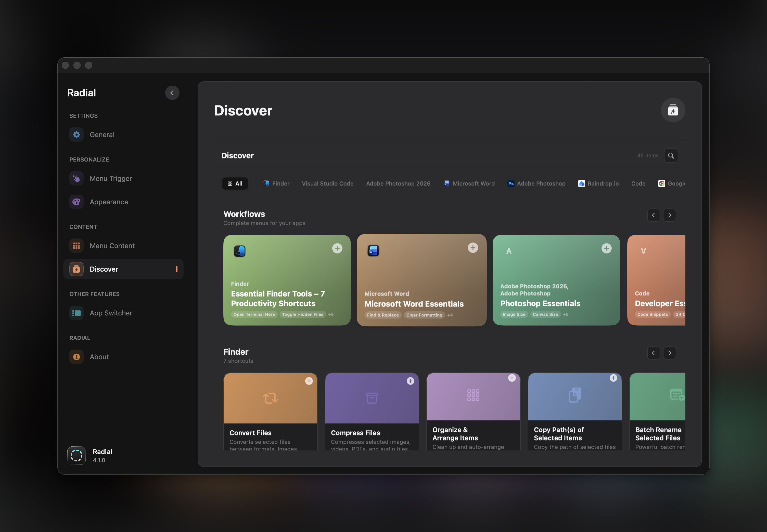
Task: Select the Menu Trigger hand icon
Action: [76, 178]
